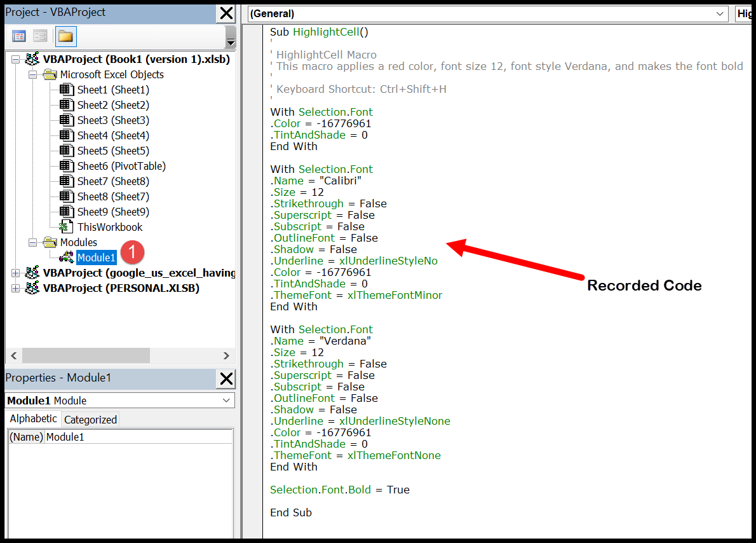Click the View Code icon in Project panel
756x543 pixels.
[19, 36]
